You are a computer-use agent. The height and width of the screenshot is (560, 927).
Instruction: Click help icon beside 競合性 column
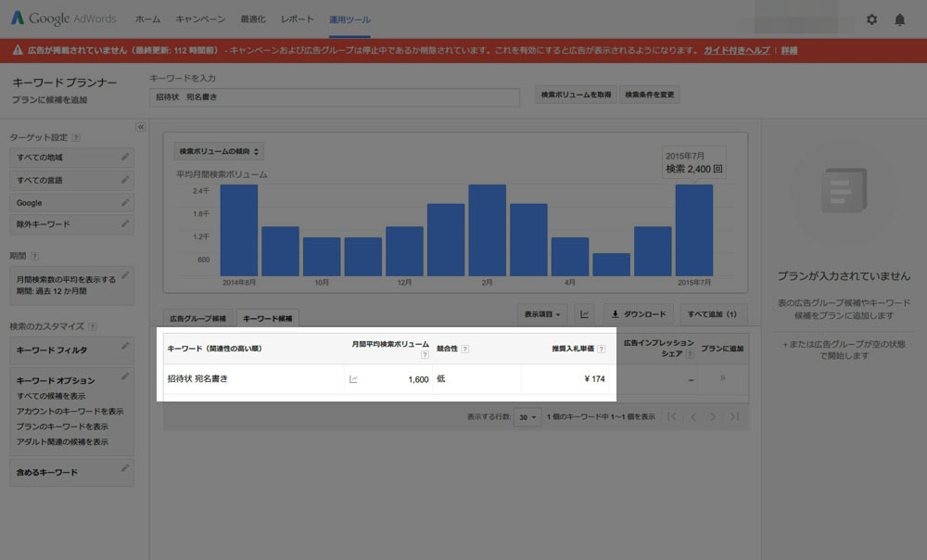point(464,349)
